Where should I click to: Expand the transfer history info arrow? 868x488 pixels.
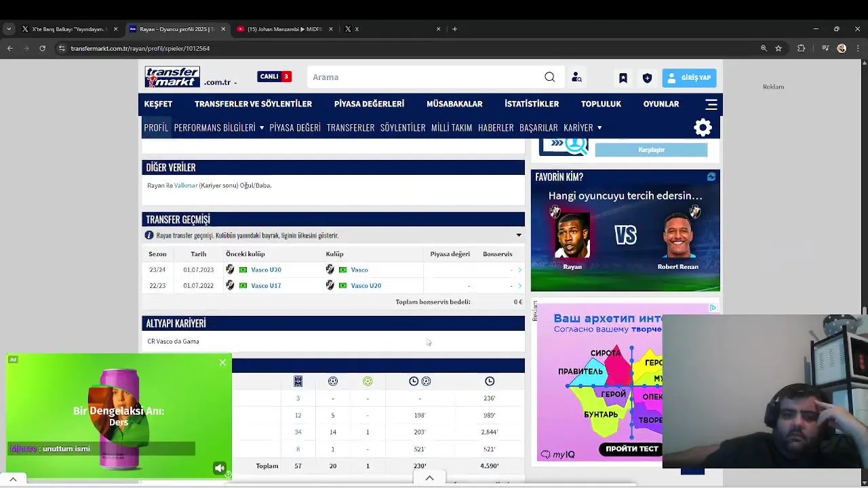(x=519, y=235)
